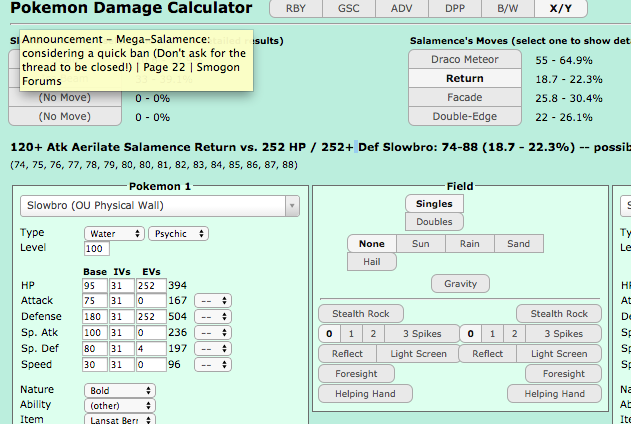Set left side Spikes to 1
The image size is (631, 424).
(351, 334)
